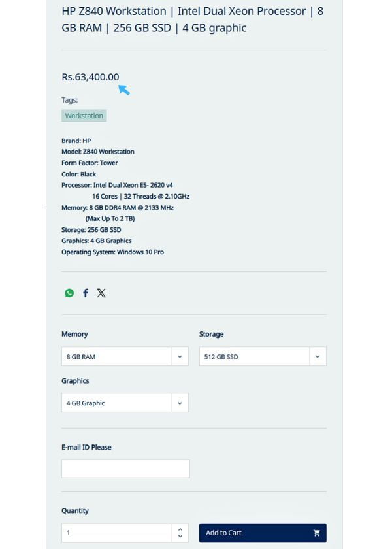Click the HP Z840 Workstation product title

(x=192, y=20)
